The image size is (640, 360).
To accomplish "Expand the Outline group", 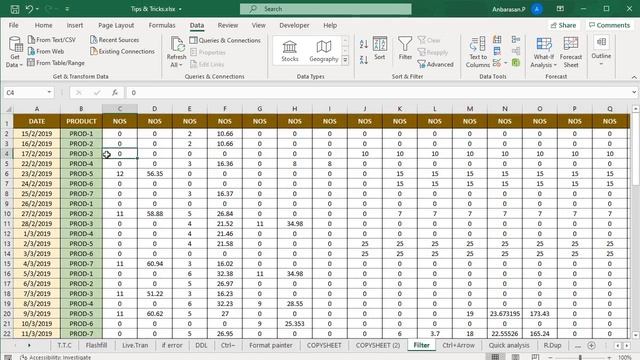I will (x=601, y=51).
